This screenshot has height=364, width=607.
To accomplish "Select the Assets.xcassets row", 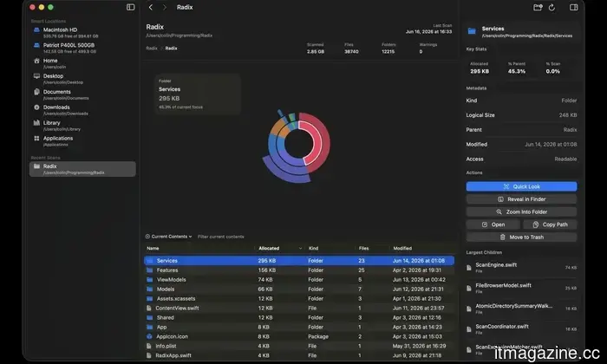I will (x=299, y=299).
